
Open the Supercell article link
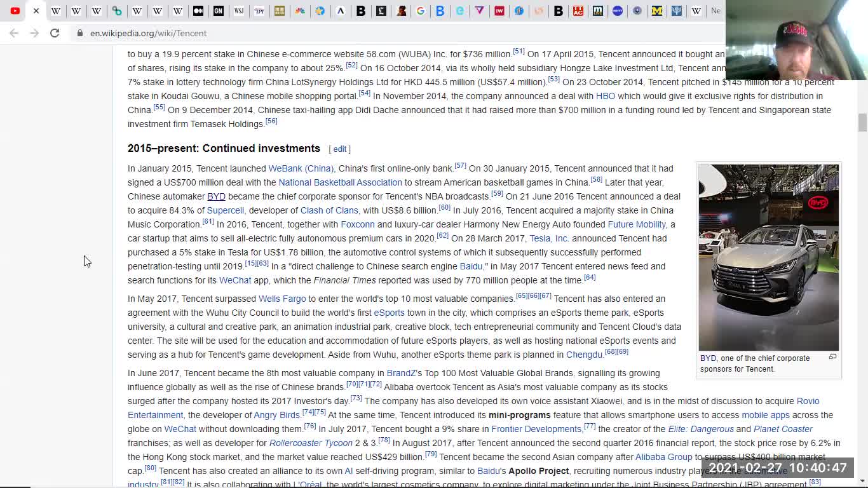tap(225, 210)
